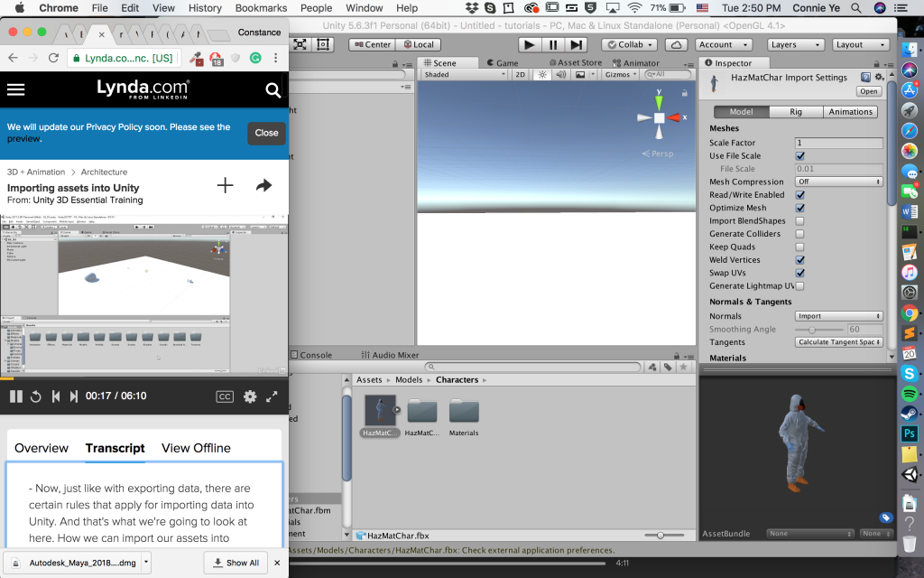Open Layers dropdown

click(796, 45)
